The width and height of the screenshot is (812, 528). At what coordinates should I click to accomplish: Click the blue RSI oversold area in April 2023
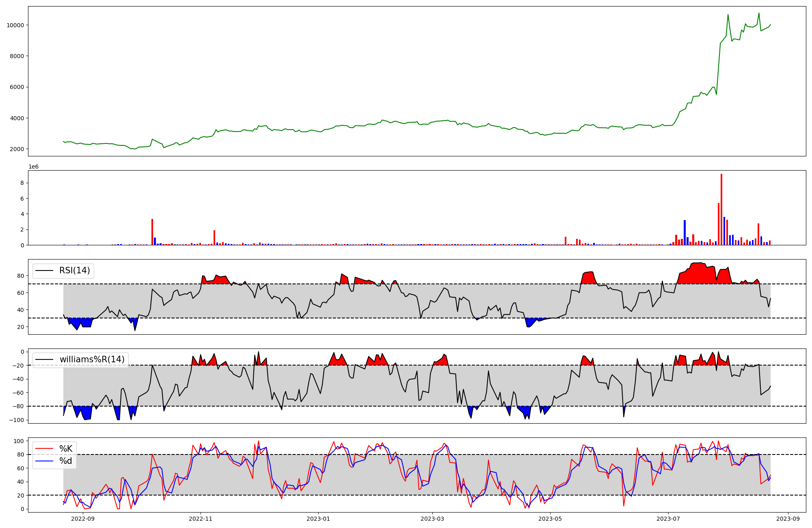(x=529, y=322)
